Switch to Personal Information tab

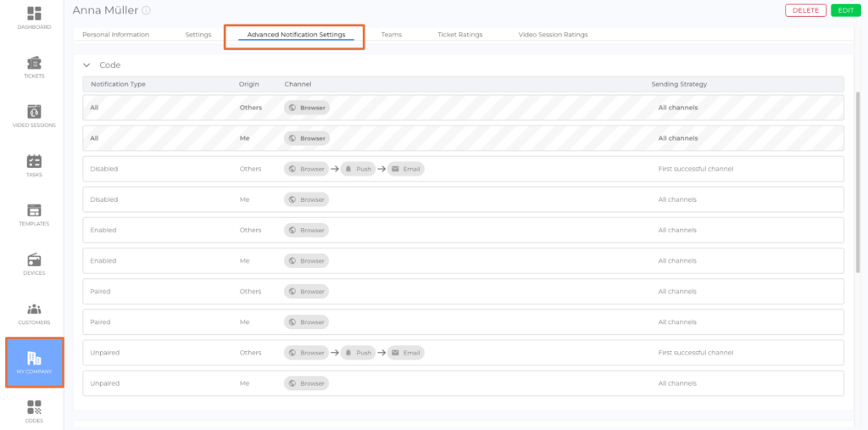[115, 35]
